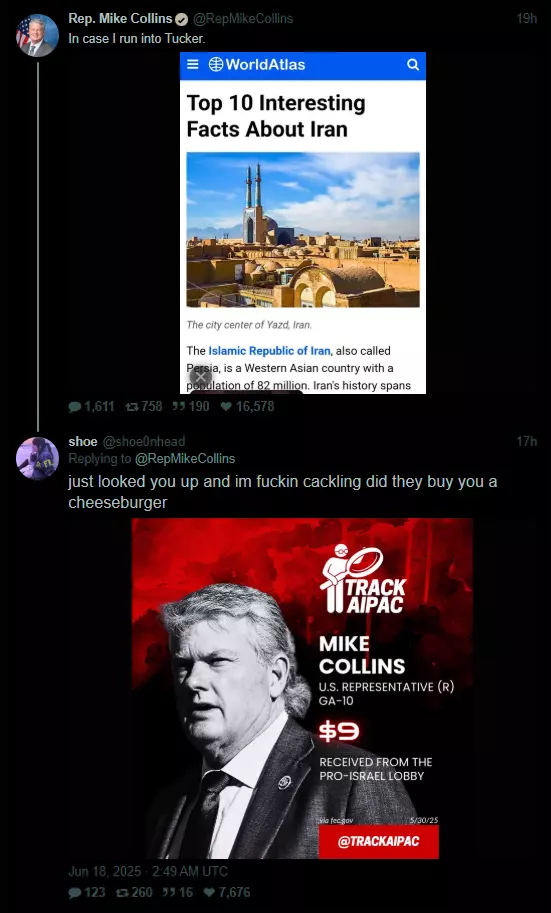Click reply bubble icon on Mike Collins post
Viewport: 551px width, 913px height.
75,407
